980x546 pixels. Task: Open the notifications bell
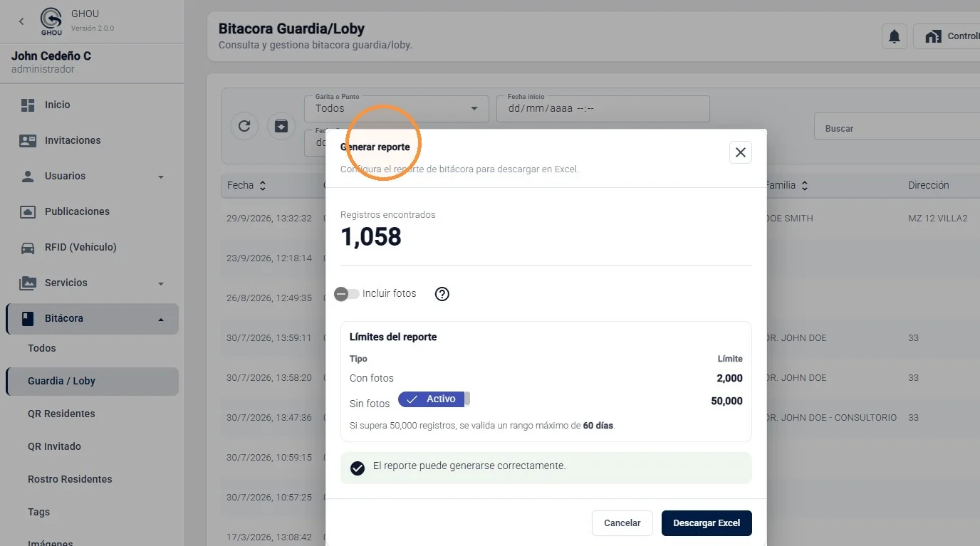[x=895, y=36]
